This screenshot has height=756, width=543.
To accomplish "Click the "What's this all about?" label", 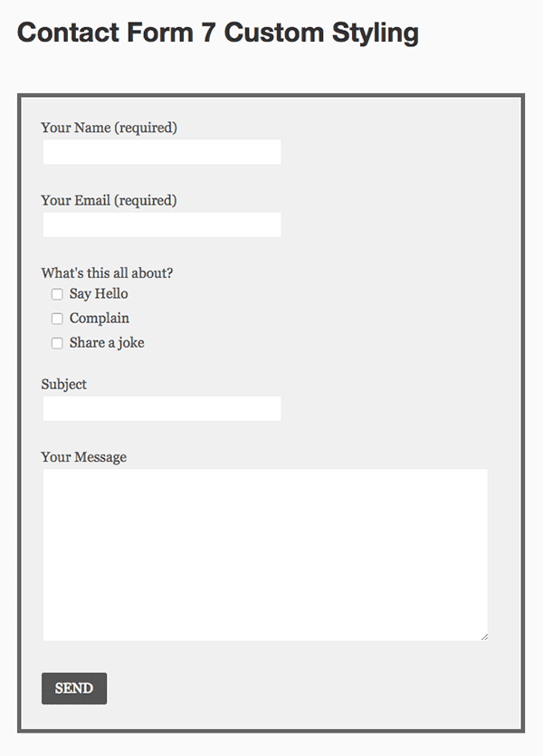I will pos(106,273).
